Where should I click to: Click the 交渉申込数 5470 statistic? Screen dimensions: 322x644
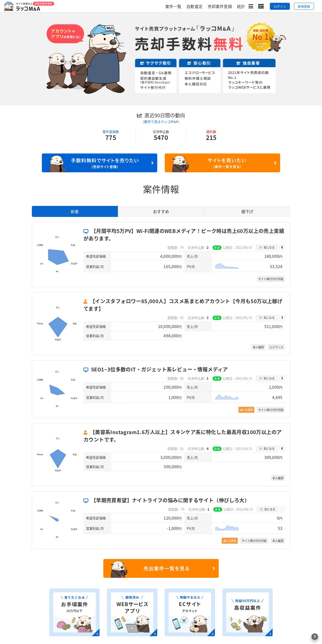click(161, 135)
